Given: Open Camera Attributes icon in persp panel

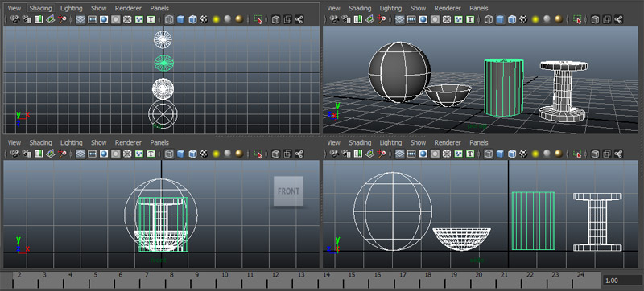Looking at the screenshot, I should 346,19.
